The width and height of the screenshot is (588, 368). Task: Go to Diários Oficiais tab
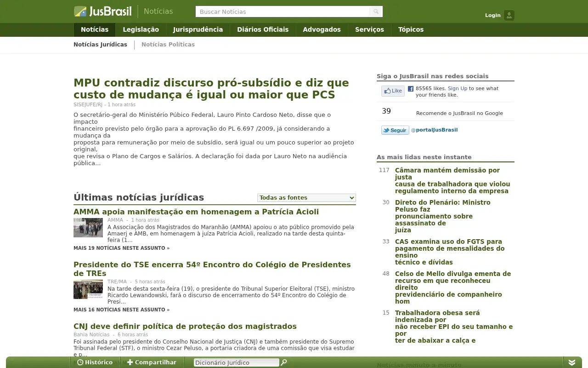click(263, 29)
